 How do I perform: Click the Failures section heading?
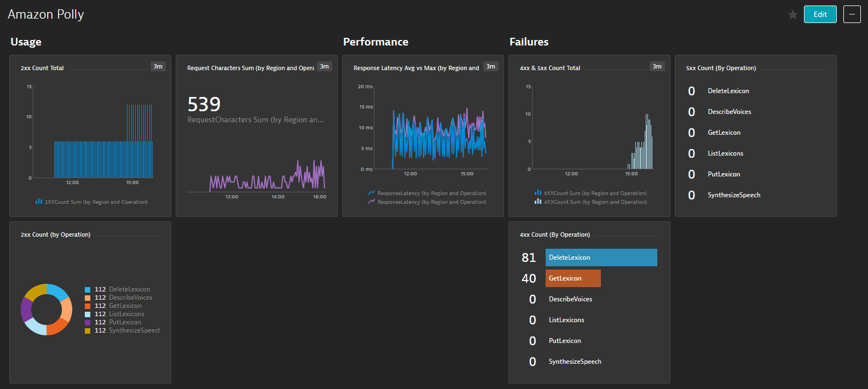click(529, 42)
